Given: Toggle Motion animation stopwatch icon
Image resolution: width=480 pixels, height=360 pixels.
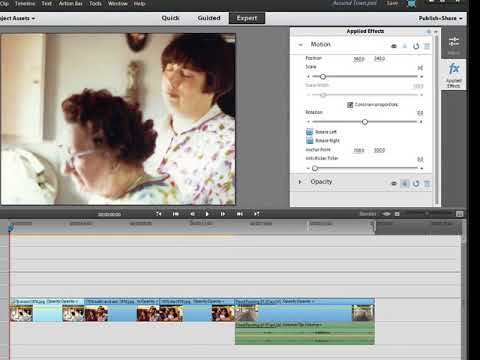Looking at the screenshot, I should point(405,46).
